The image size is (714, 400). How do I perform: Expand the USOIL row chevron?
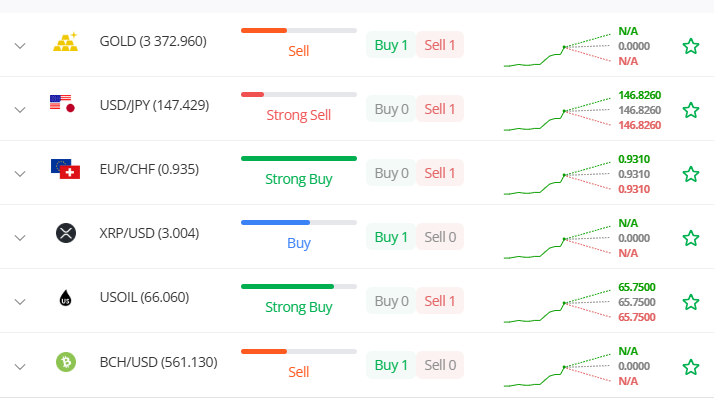coord(20,302)
